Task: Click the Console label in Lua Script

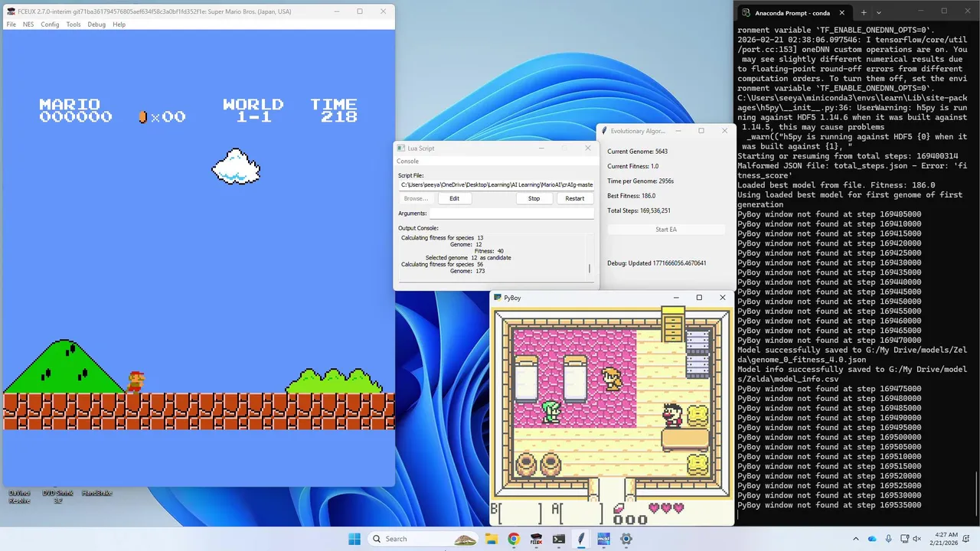Action: tap(407, 161)
